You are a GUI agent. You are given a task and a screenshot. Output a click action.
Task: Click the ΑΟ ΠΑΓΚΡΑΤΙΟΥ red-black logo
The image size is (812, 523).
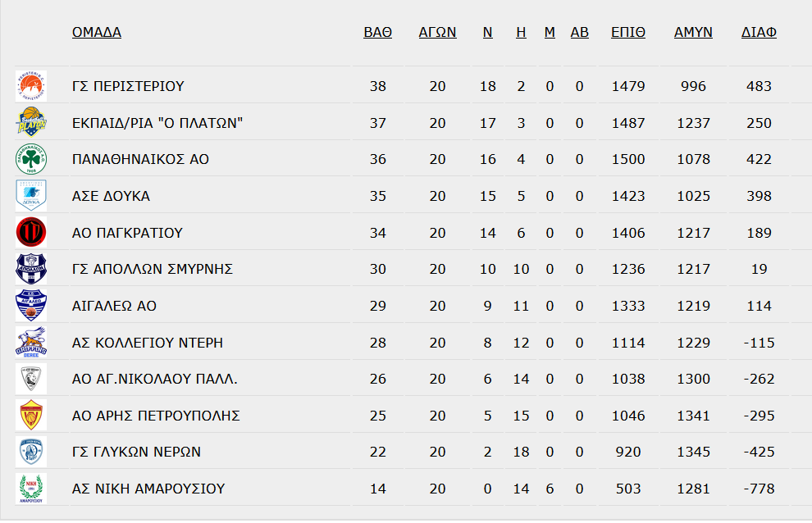pos(31,232)
